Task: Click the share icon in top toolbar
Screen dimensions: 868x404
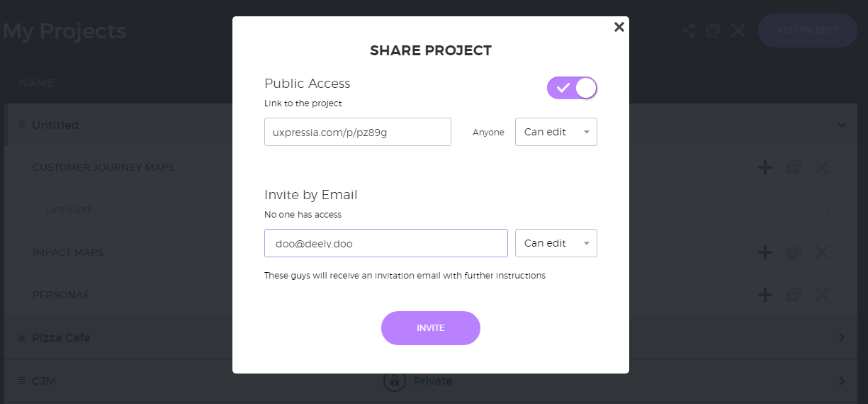Action: pyautogui.click(x=688, y=30)
